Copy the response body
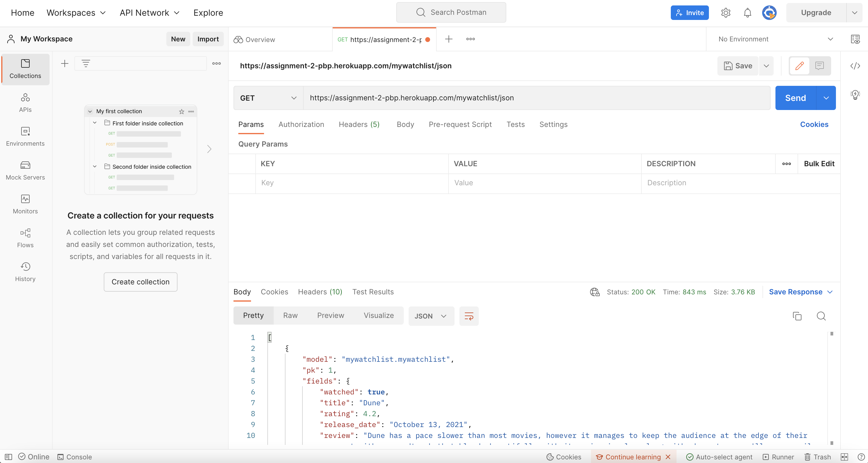 797,316
